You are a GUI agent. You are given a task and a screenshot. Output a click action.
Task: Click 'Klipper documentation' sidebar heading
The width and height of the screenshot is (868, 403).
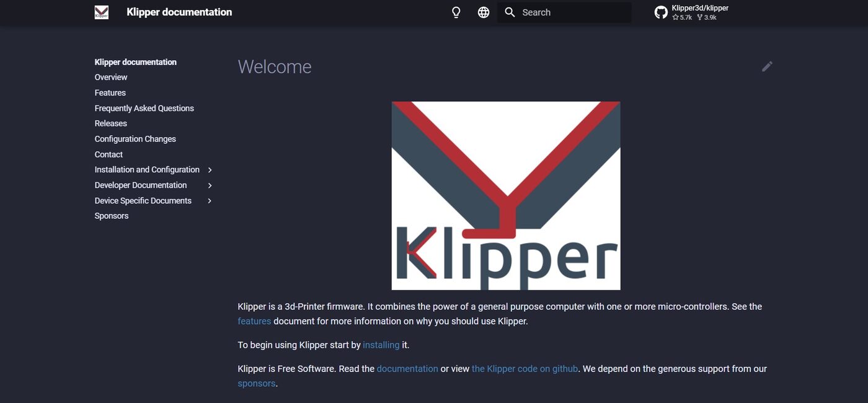pyautogui.click(x=136, y=62)
